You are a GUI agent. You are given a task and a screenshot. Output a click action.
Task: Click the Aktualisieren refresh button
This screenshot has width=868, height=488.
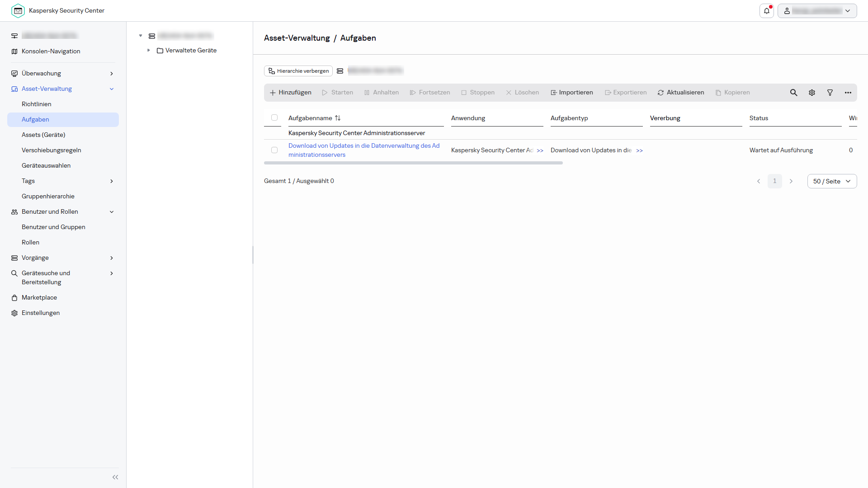pyautogui.click(x=681, y=93)
